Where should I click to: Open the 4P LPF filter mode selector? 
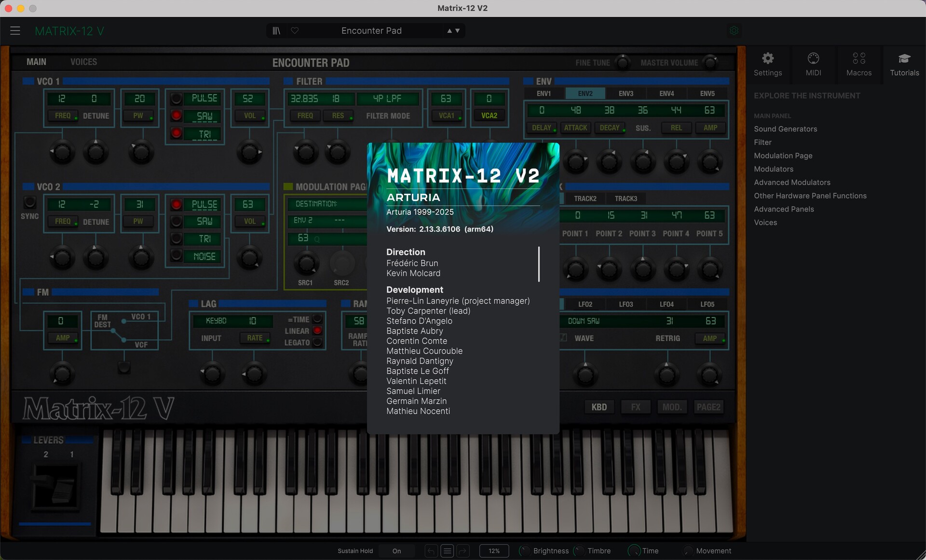387,99
